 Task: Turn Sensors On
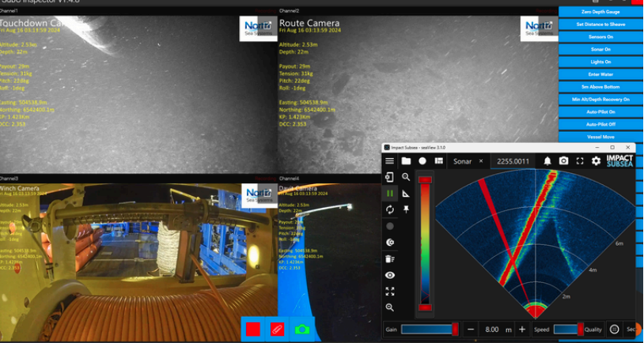click(600, 37)
